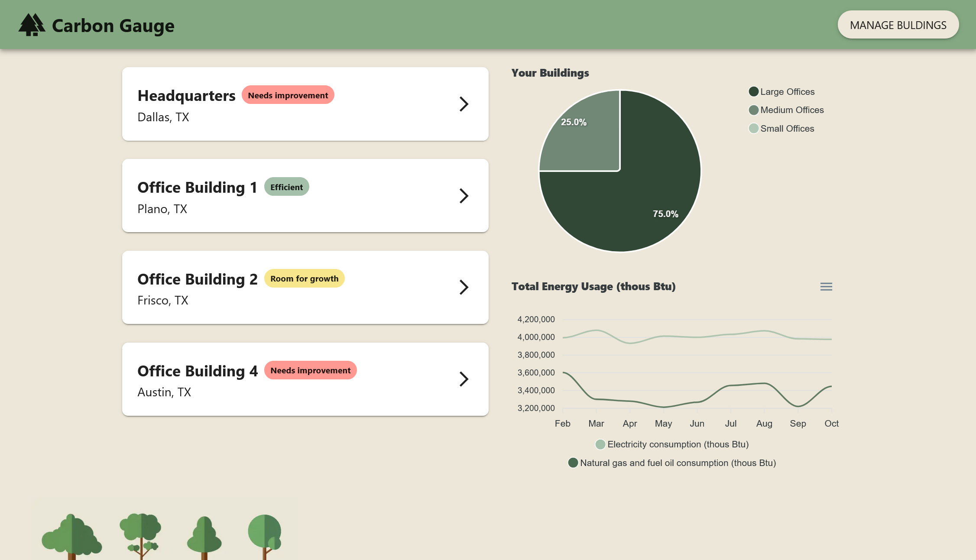Click the Room for growth badge
Viewport: 976px width, 560px height.
304,278
